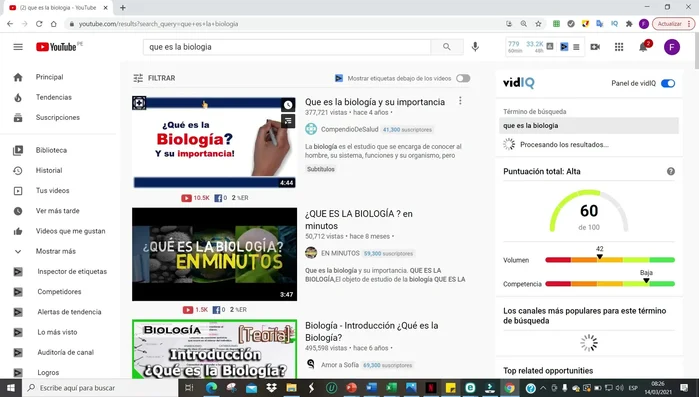
Task: Open the FILTRAR filter options
Action: click(154, 78)
